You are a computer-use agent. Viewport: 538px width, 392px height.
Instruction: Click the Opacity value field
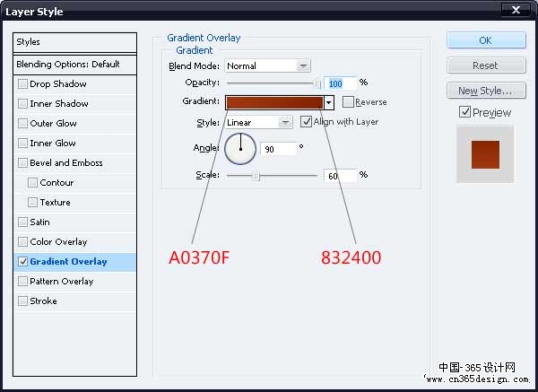pos(341,83)
